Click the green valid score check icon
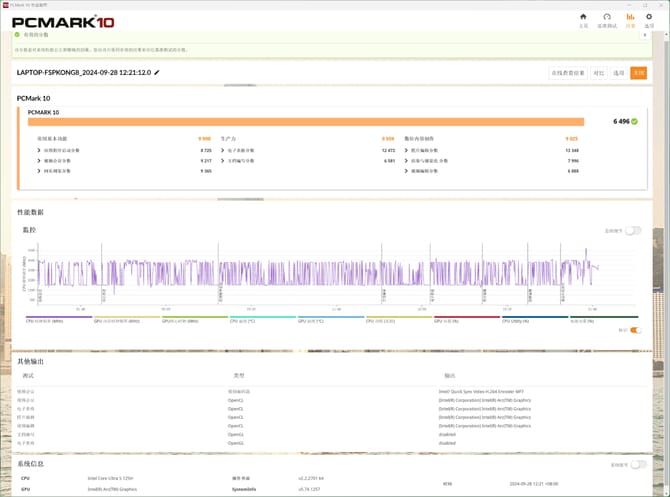This screenshot has width=670, height=497. [x=17, y=34]
